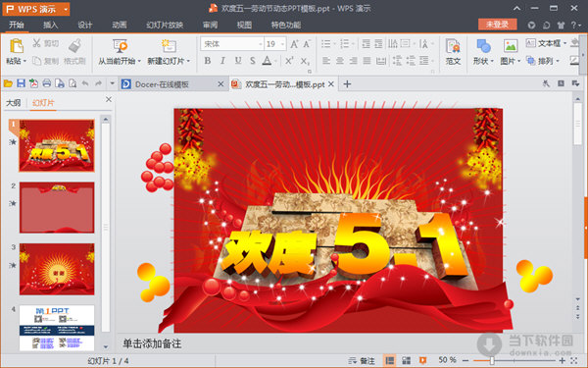Open the quick access toolbar customize dropdown
This screenshot has height=368, width=588.
pyautogui.click(x=112, y=83)
